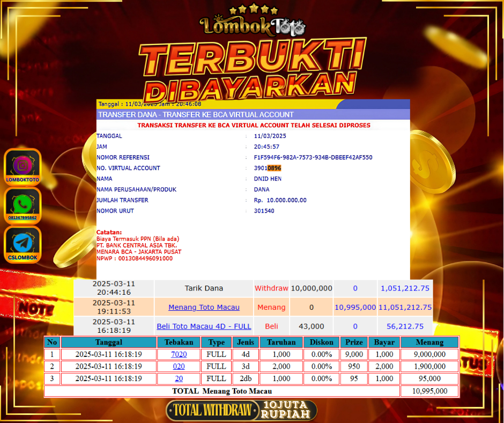Click the highlighted virtual account digits 0896
The image size is (504, 423).
point(274,168)
